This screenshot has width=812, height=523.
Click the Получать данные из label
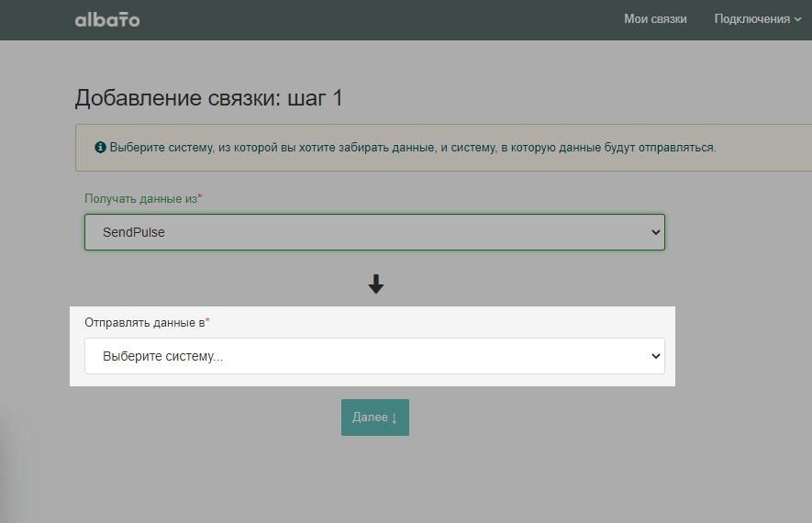pyautogui.click(x=143, y=199)
